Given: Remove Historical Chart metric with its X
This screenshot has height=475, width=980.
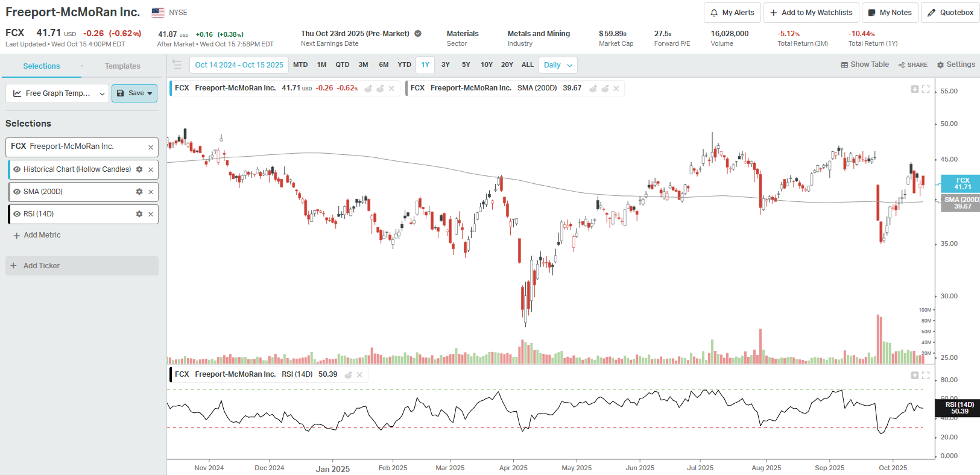Looking at the screenshot, I should [151, 170].
